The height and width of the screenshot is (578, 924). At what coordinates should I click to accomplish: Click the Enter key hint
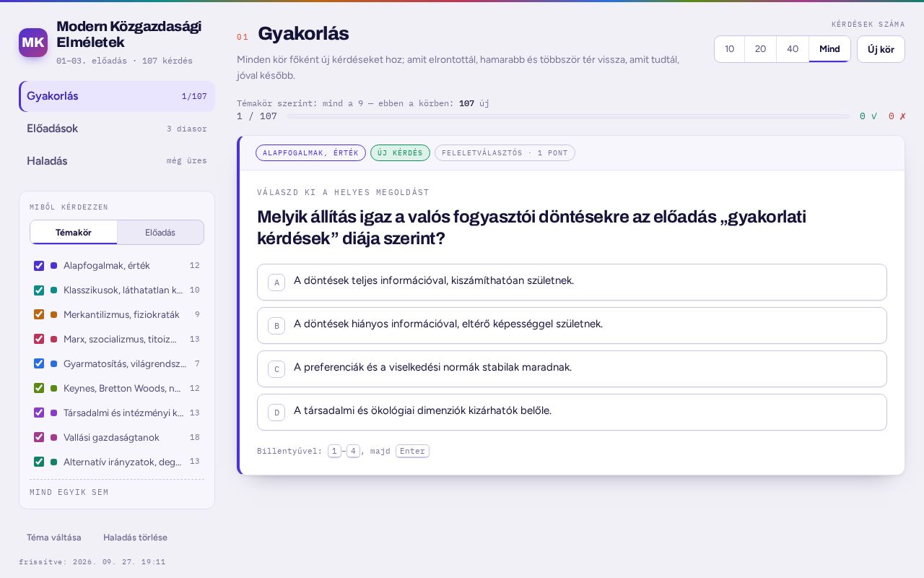pos(412,452)
